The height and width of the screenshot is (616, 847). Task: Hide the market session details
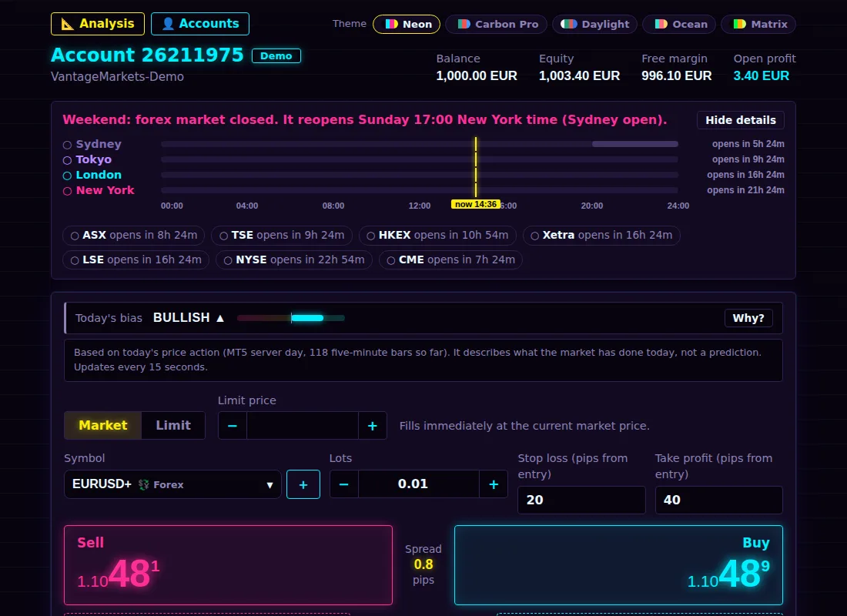[741, 120]
